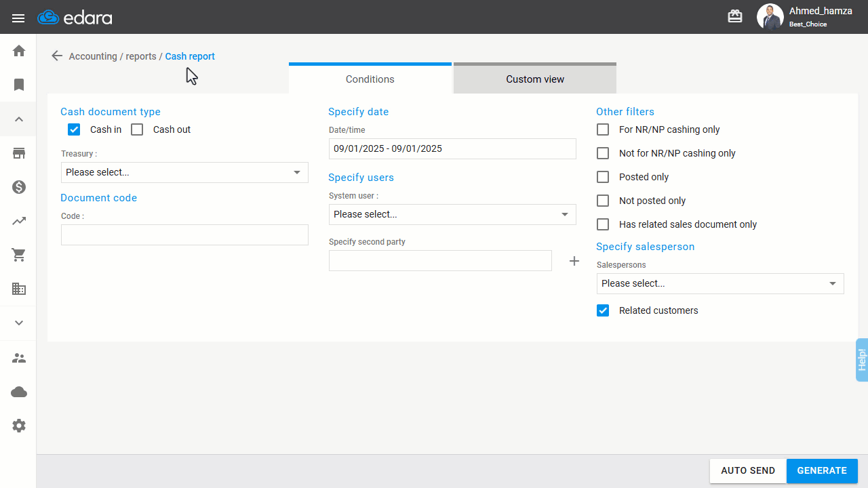This screenshot has width=868, height=488.
Task: Click the Accounting breadcrumb link
Action: tap(93, 56)
